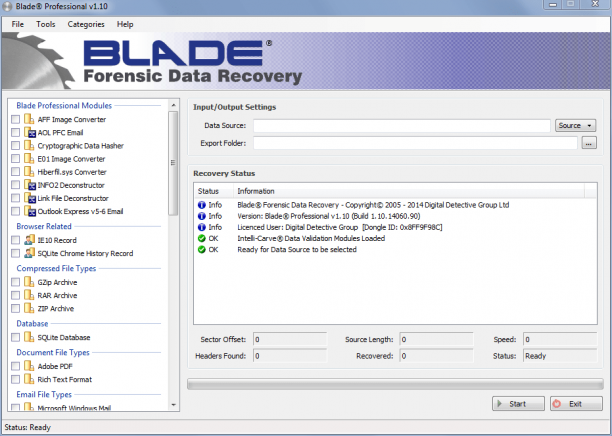Click the Hiberfil.sys Converter icon
The width and height of the screenshot is (612, 436).
coord(29,172)
